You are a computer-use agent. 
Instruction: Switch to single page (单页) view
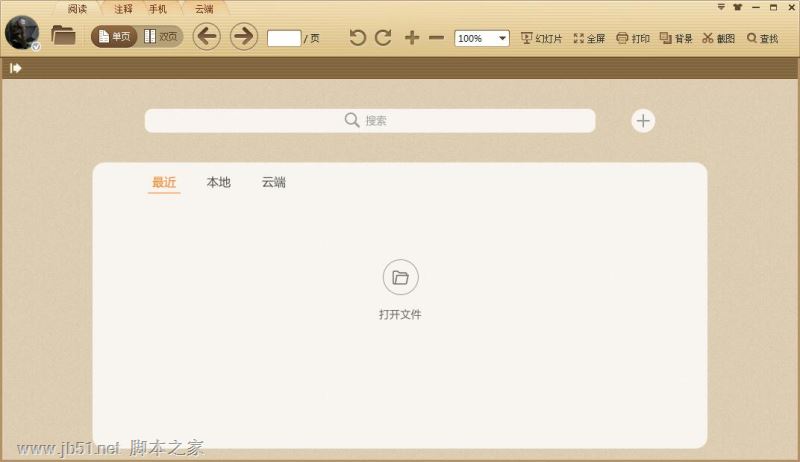114,37
